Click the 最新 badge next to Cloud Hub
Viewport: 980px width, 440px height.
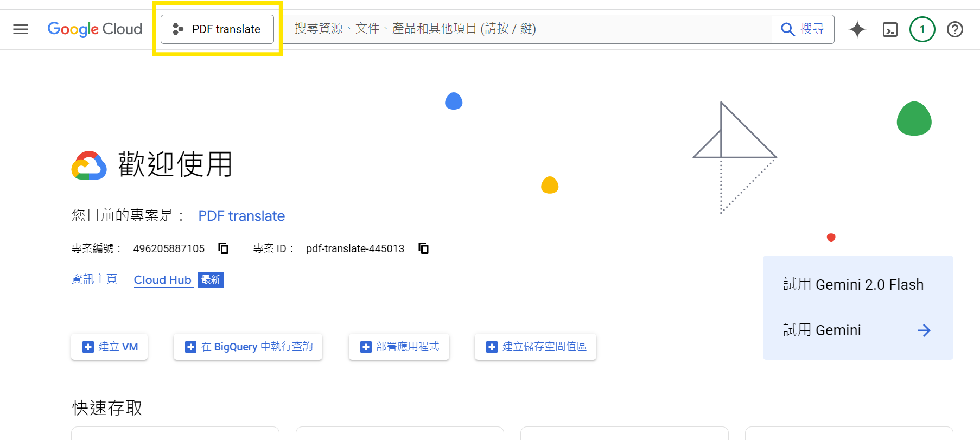tap(211, 280)
